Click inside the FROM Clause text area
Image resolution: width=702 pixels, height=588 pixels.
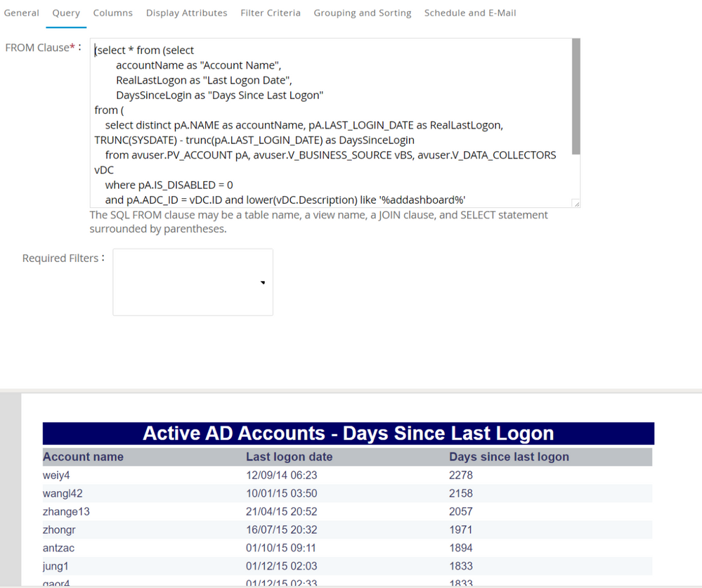coord(330,123)
